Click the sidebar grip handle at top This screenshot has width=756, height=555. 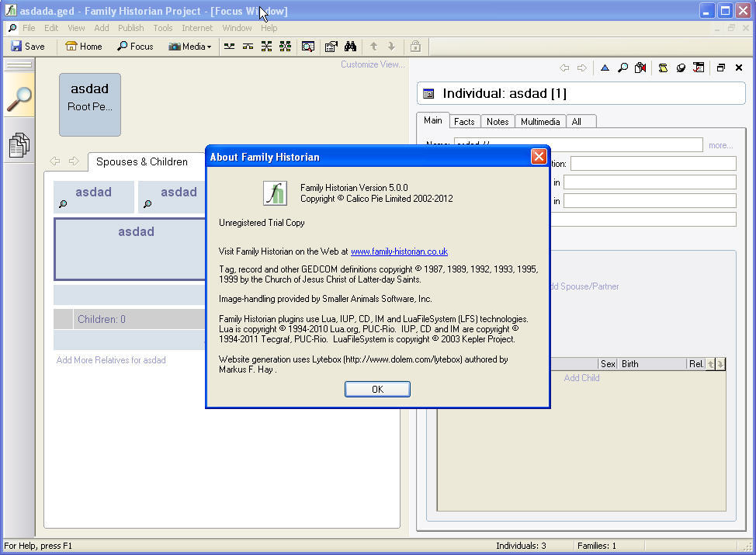tap(19, 64)
